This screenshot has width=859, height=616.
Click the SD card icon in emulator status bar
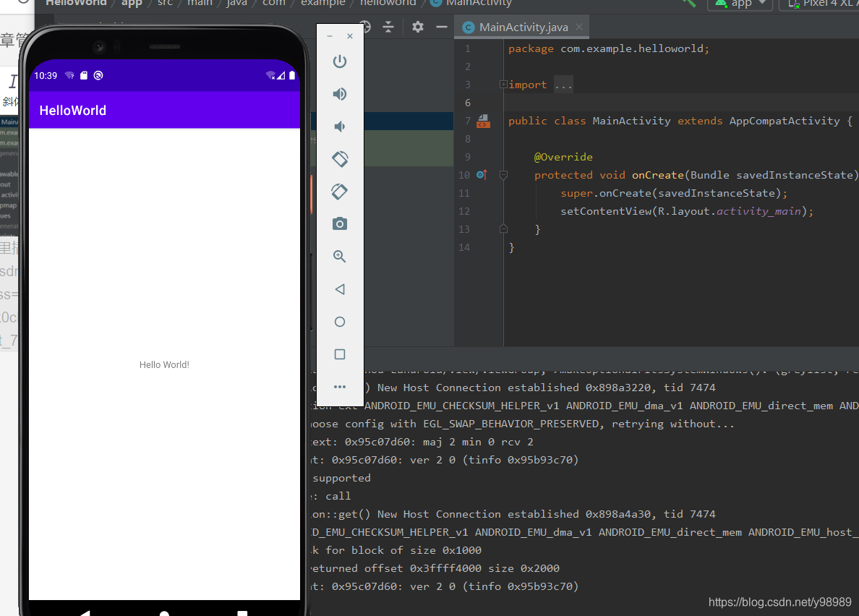84,76
